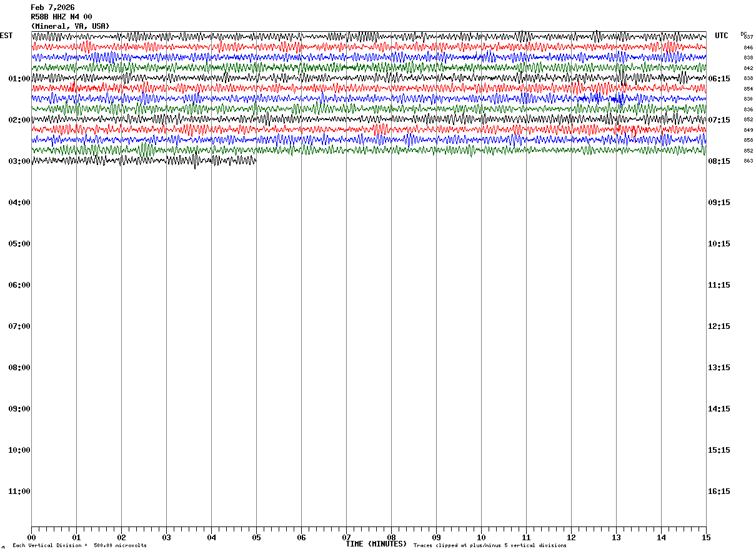Click the DC offset value "836"

coord(749,109)
